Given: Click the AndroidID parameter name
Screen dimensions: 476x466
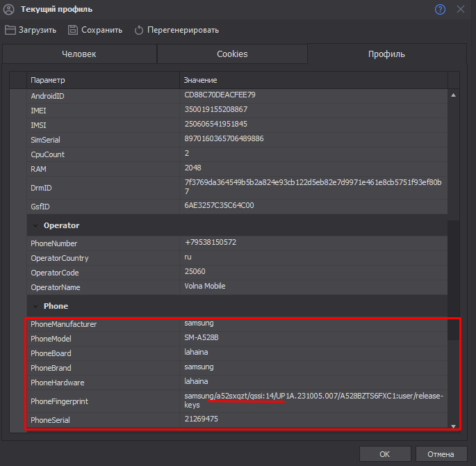Looking at the screenshot, I should (x=48, y=96).
